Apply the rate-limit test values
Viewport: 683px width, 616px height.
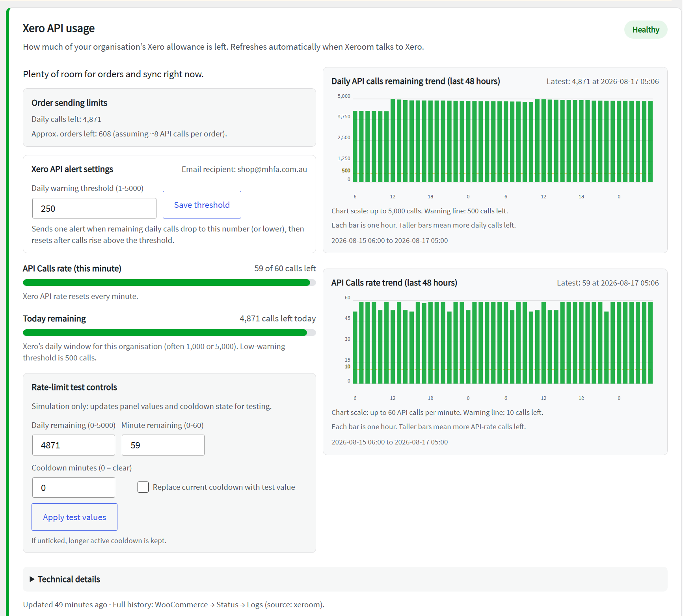pos(74,517)
